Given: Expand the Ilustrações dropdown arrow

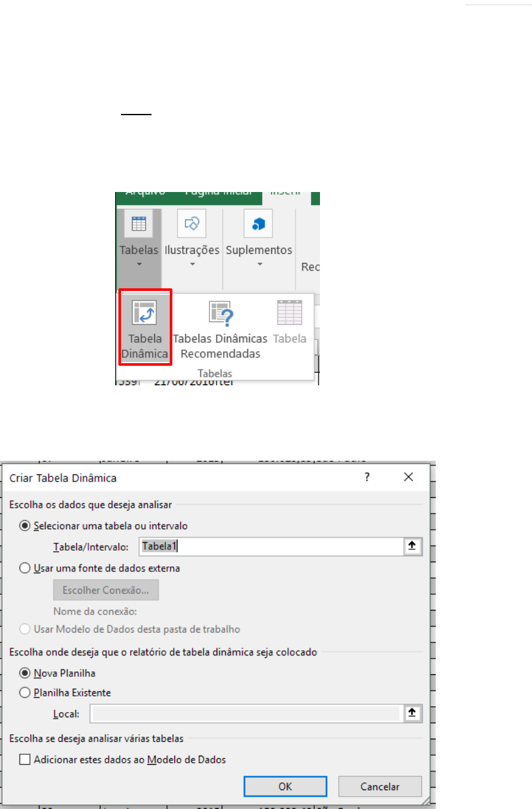Looking at the screenshot, I should (192, 265).
